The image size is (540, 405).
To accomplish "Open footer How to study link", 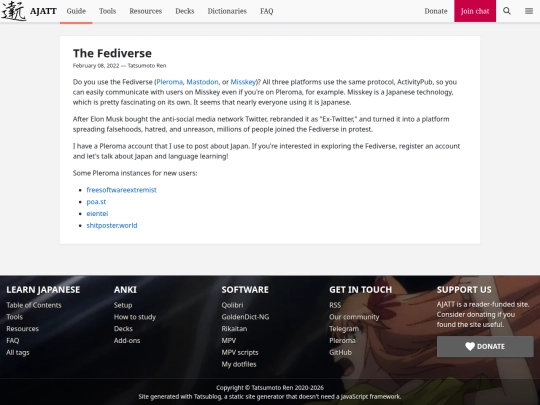I will [x=135, y=317].
